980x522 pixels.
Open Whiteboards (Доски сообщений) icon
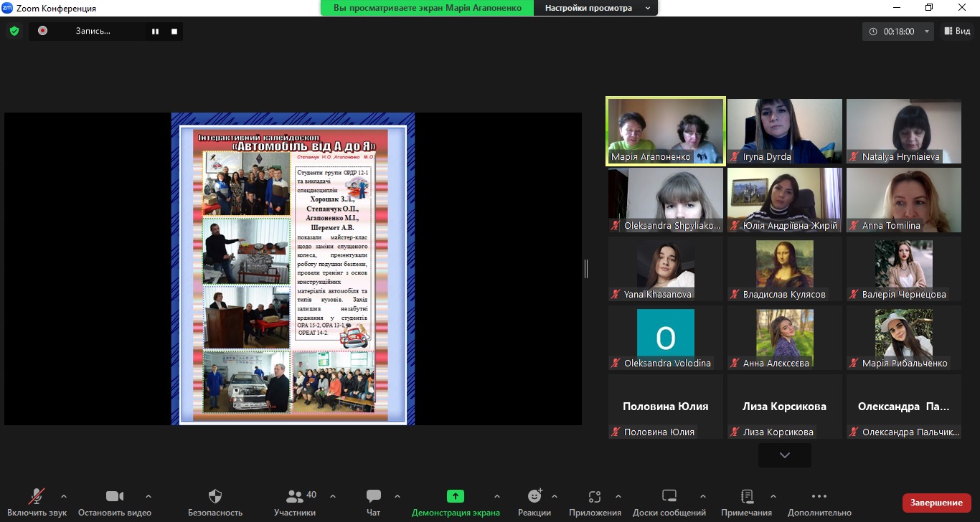(669, 496)
